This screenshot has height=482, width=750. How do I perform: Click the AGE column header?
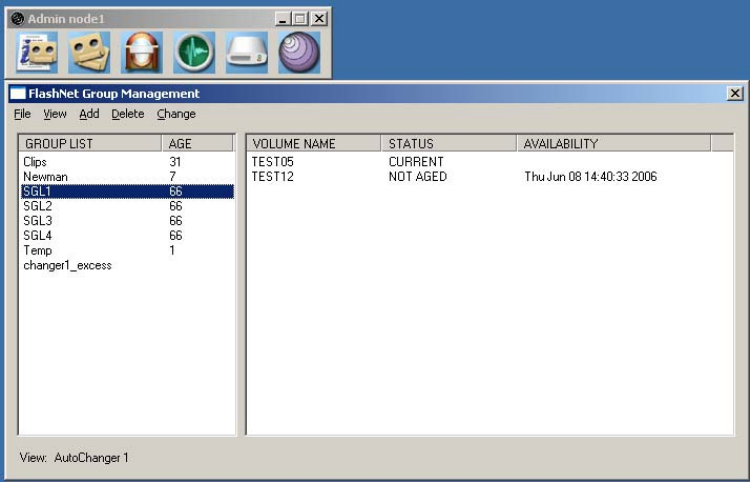point(197,143)
